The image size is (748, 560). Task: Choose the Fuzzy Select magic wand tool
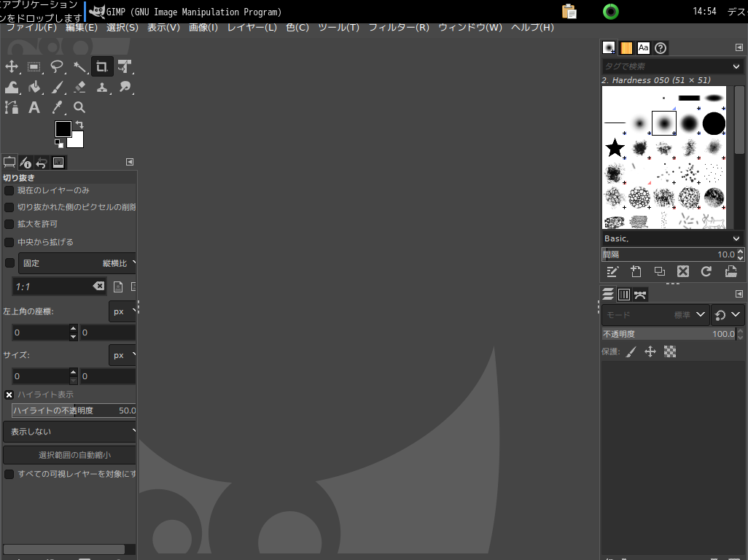(79, 66)
